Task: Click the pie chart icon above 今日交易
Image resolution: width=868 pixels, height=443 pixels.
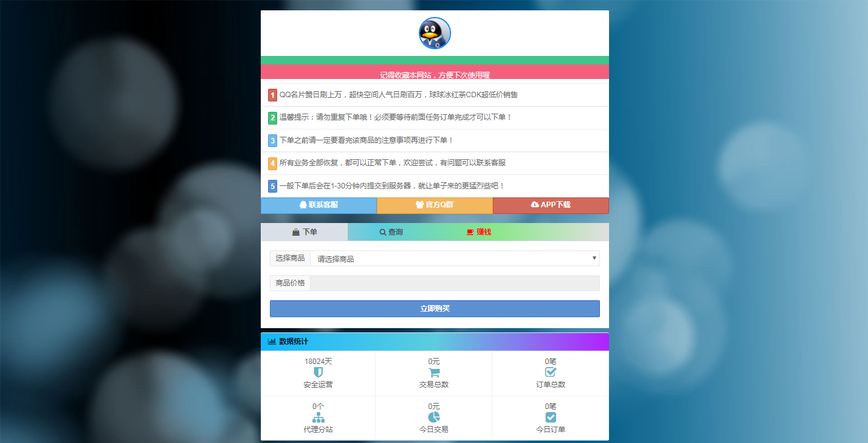Action: pos(434,417)
